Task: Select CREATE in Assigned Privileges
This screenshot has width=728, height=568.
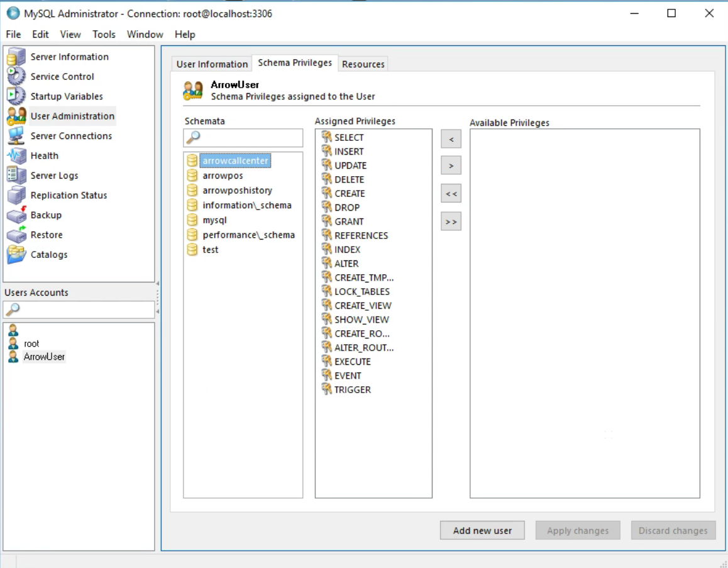Action: coord(350,193)
